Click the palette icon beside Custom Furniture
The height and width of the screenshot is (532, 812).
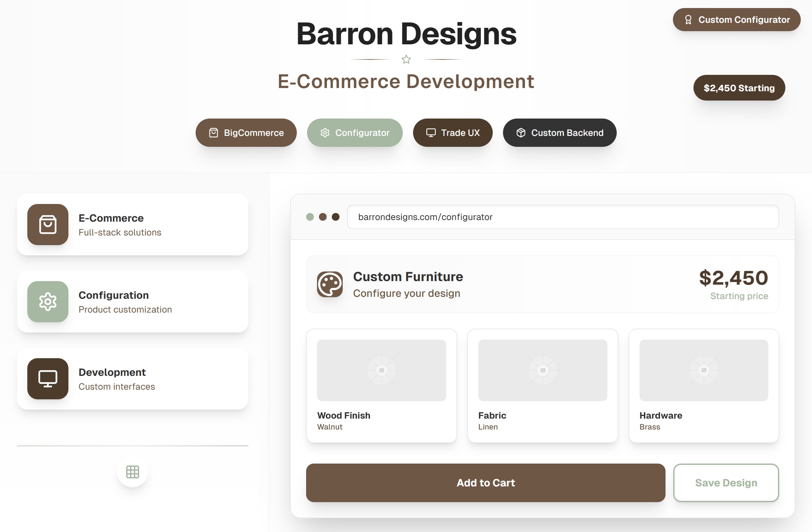(x=330, y=284)
